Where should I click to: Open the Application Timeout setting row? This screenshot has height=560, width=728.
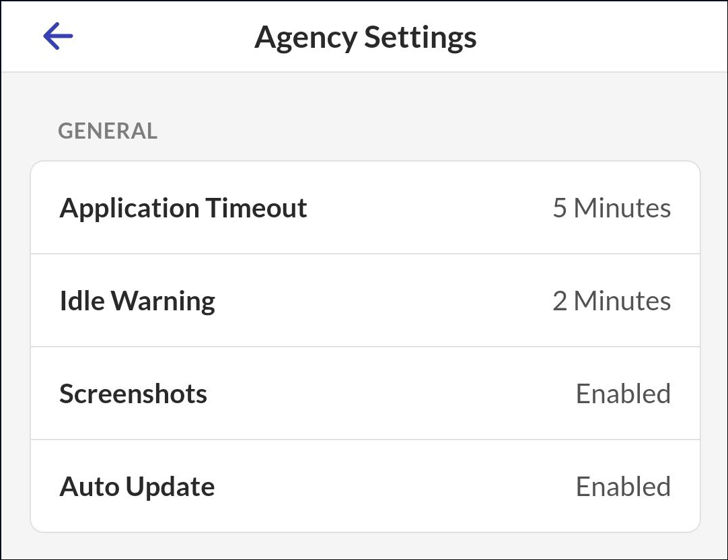click(x=365, y=208)
